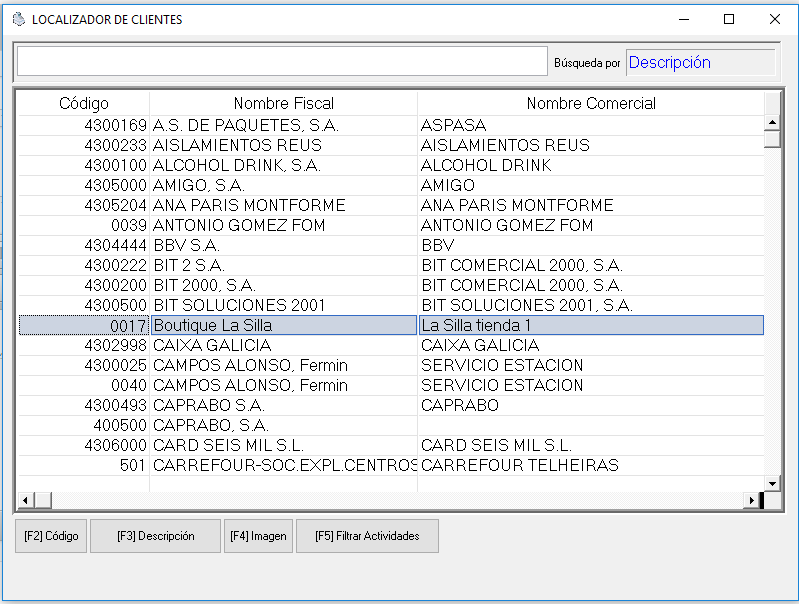The width and height of the screenshot is (799, 604).
Task: Click the ALCOHOL DRINK commercial name
Action: tap(591, 165)
